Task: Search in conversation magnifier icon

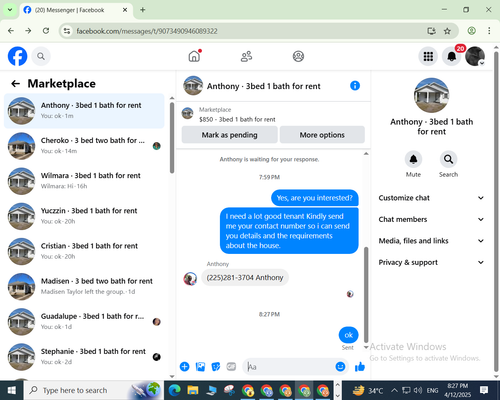Action: point(448,159)
